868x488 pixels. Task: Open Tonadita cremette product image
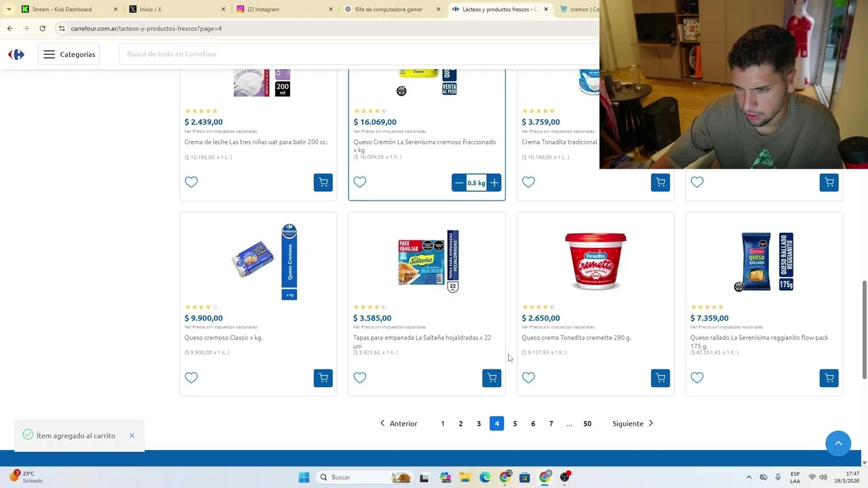(x=595, y=261)
